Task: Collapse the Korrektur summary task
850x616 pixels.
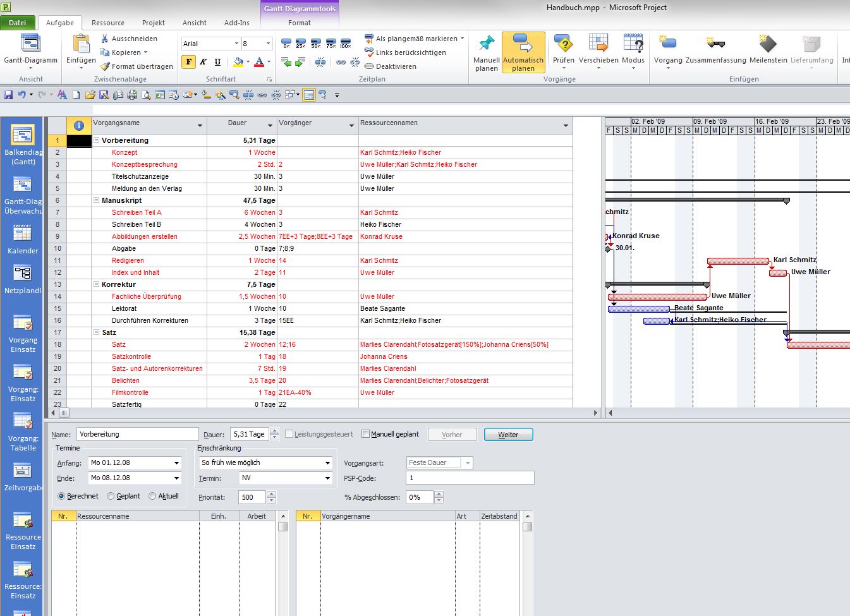Action: point(97,284)
